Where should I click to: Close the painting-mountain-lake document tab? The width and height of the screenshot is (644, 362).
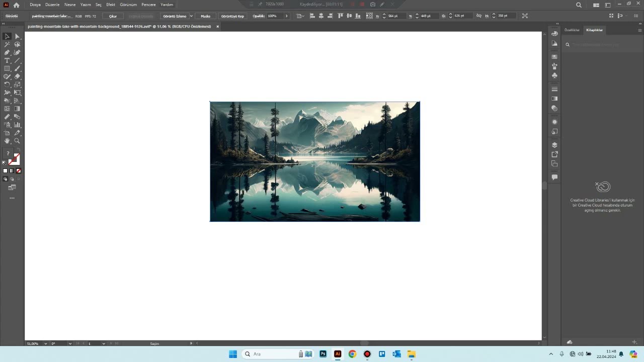click(x=217, y=26)
